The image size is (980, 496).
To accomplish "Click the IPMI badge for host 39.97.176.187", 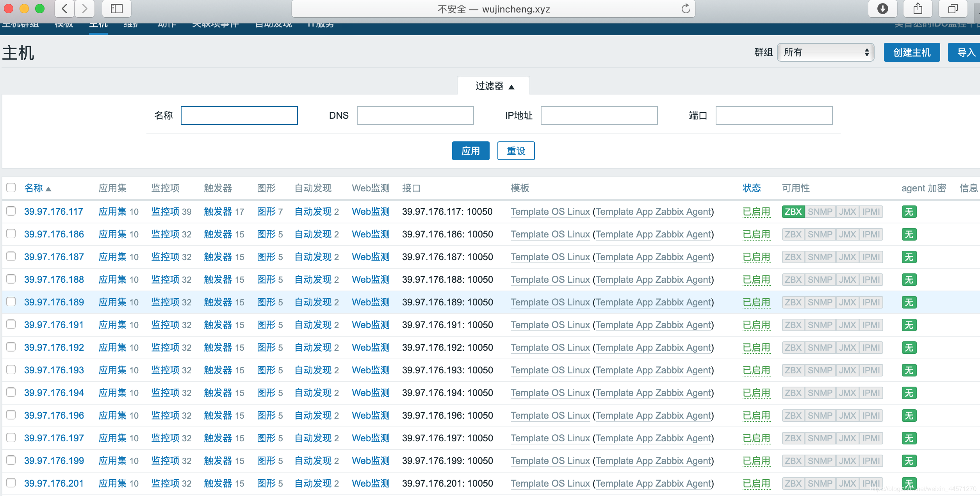I will (871, 257).
